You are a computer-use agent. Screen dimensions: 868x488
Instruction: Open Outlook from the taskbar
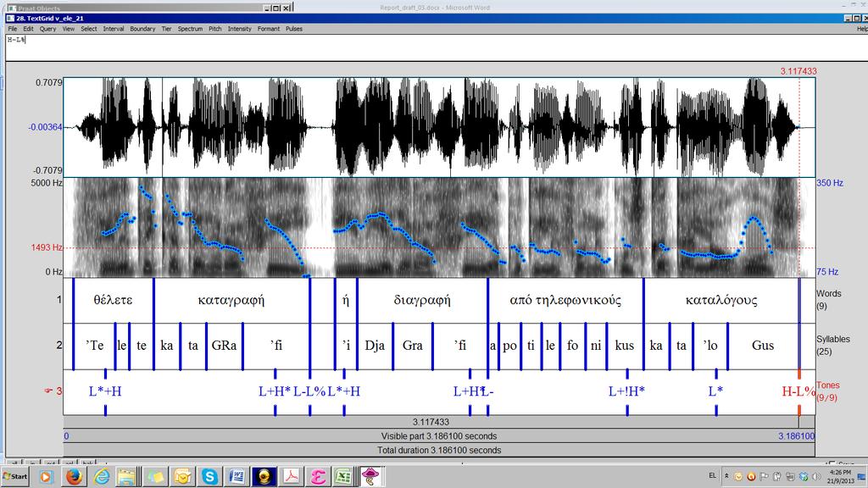pyautogui.click(x=182, y=476)
